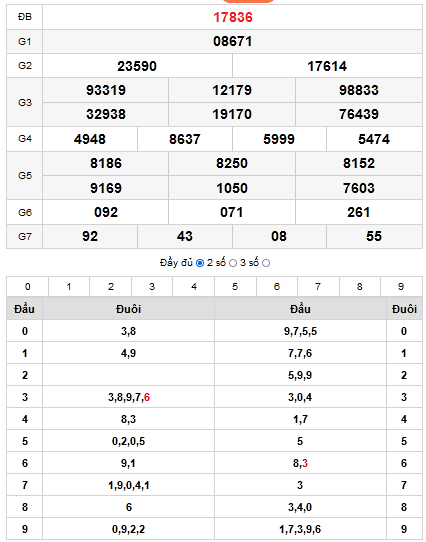Image resolution: width=426 pixels, height=542 pixels.
Task: Click the G5 number 9169
Action: pos(106,188)
